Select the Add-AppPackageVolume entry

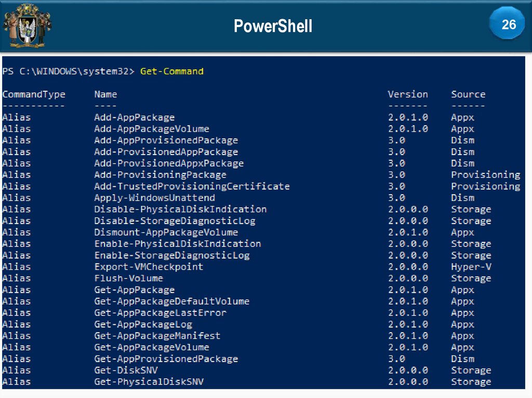(x=151, y=129)
